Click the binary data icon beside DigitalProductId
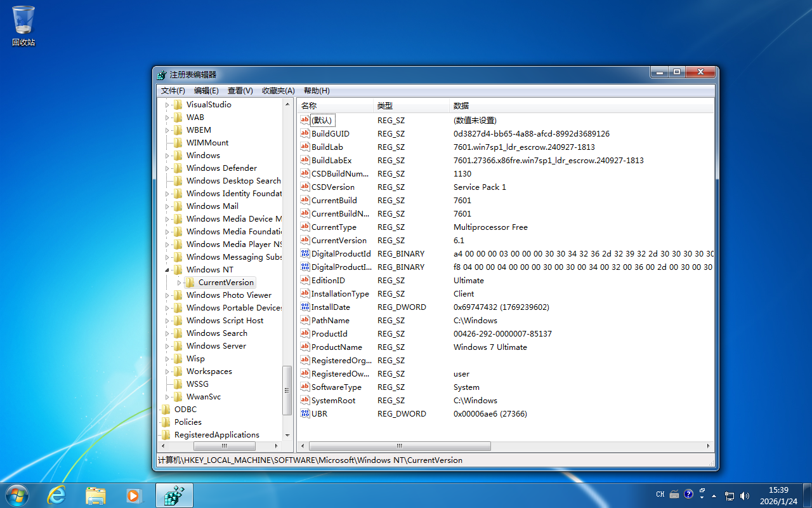Screen dimensions: 812x508 click(x=304, y=253)
